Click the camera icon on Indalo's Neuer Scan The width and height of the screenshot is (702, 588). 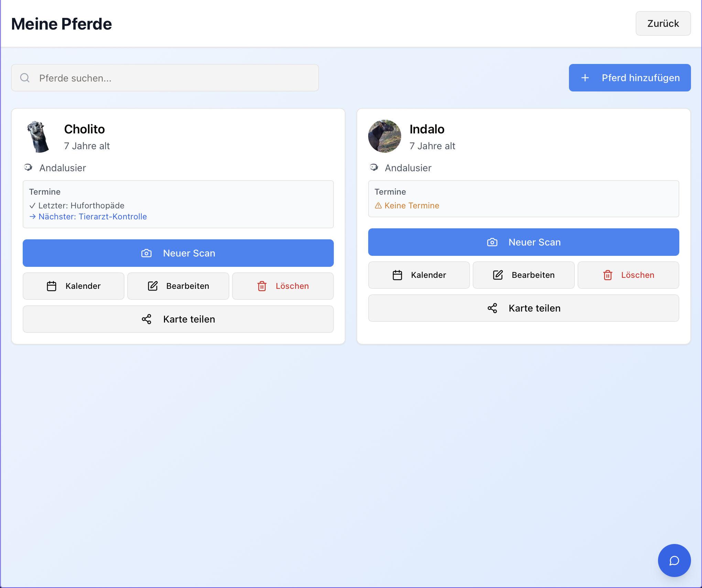pos(492,242)
